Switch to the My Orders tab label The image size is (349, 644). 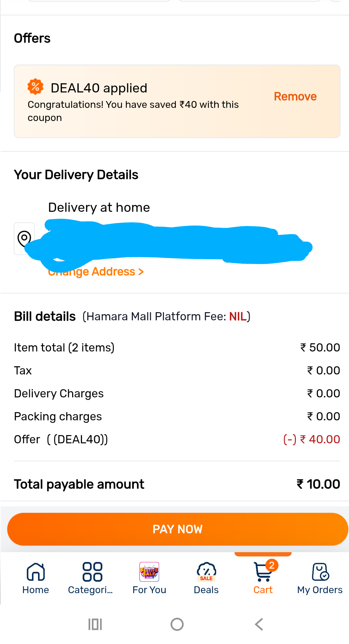320,590
